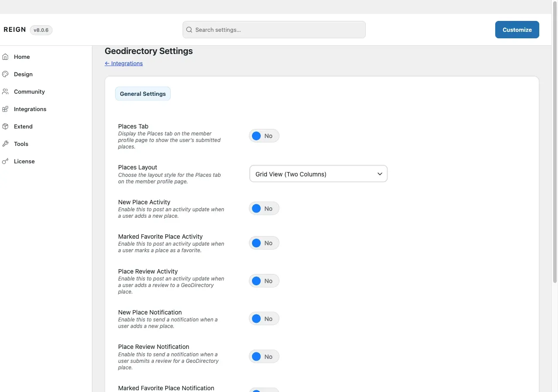Enable Place Review Activity toggle
The image size is (558, 392).
coord(264,281)
